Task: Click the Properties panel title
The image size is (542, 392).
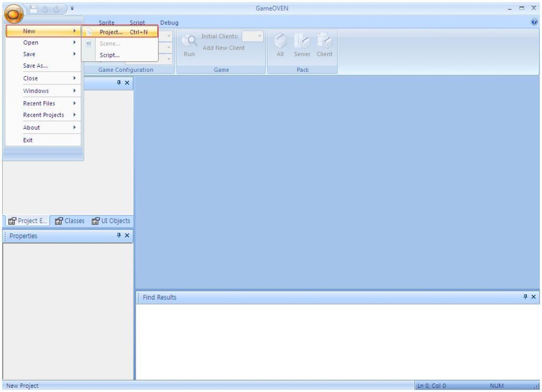Action: point(23,236)
